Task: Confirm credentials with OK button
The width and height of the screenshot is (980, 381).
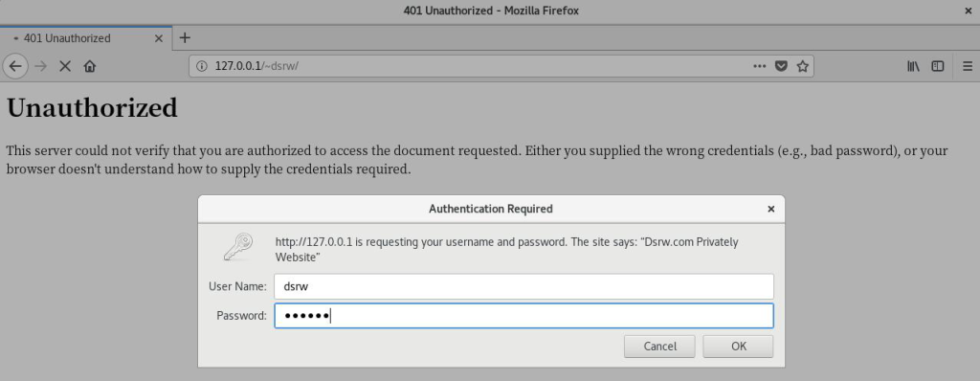Action: (x=738, y=347)
